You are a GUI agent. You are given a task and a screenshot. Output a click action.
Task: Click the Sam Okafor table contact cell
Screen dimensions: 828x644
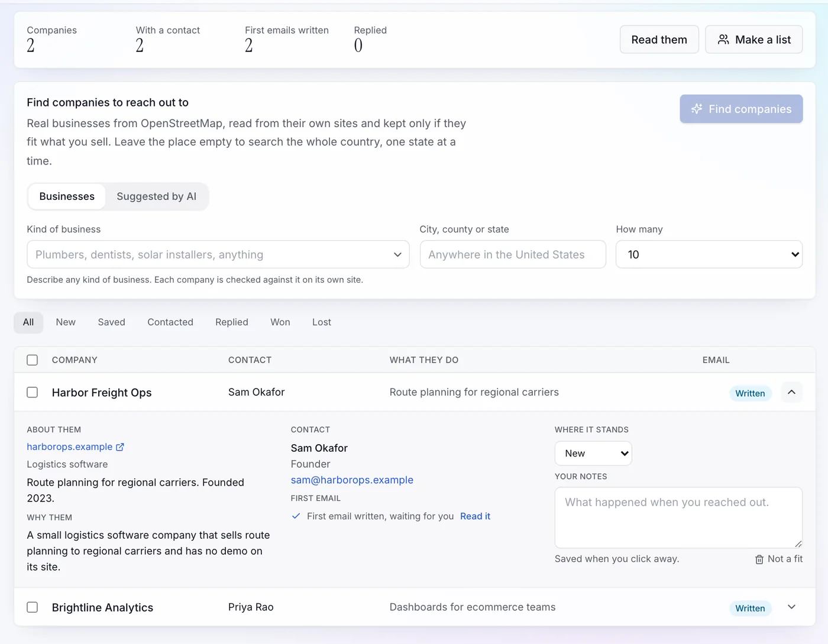pos(257,392)
